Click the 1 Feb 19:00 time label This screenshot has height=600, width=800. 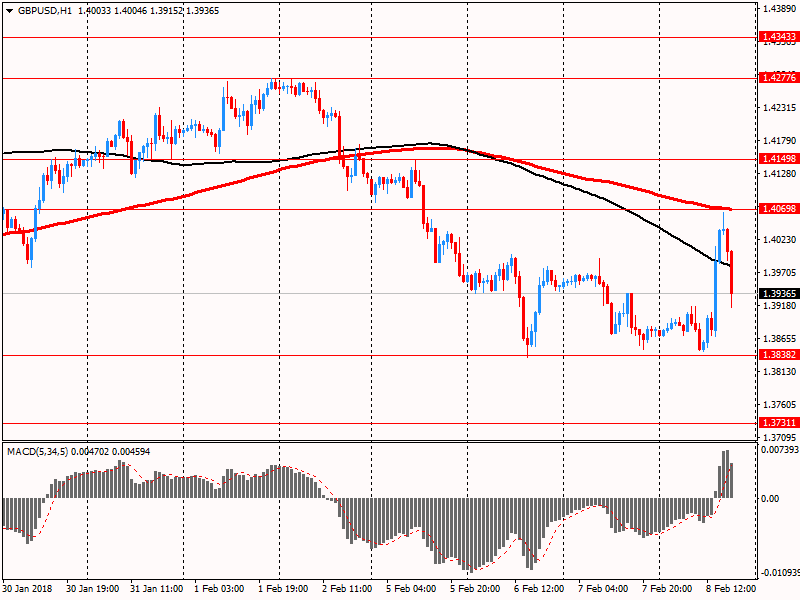[x=283, y=588]
